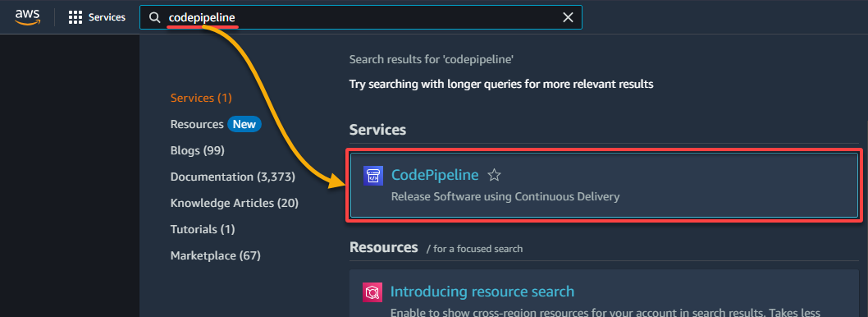Click the AWS logo home icon

coord(27,17)
